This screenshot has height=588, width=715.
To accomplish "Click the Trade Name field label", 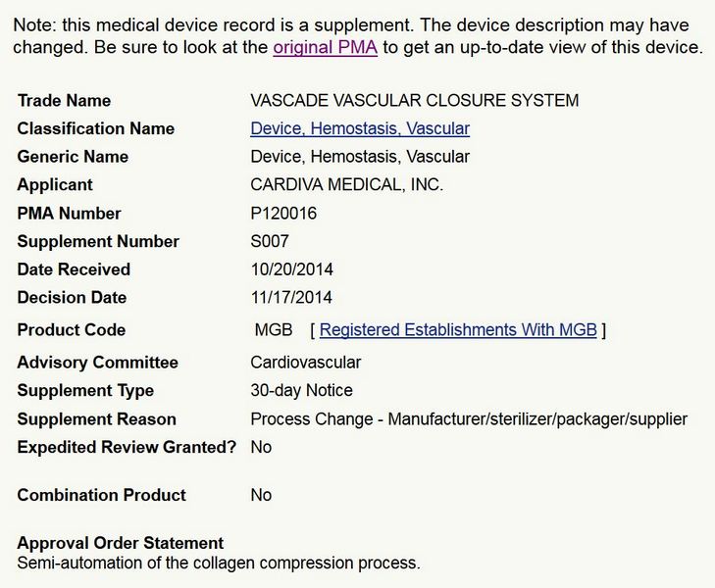I will 64,100.
